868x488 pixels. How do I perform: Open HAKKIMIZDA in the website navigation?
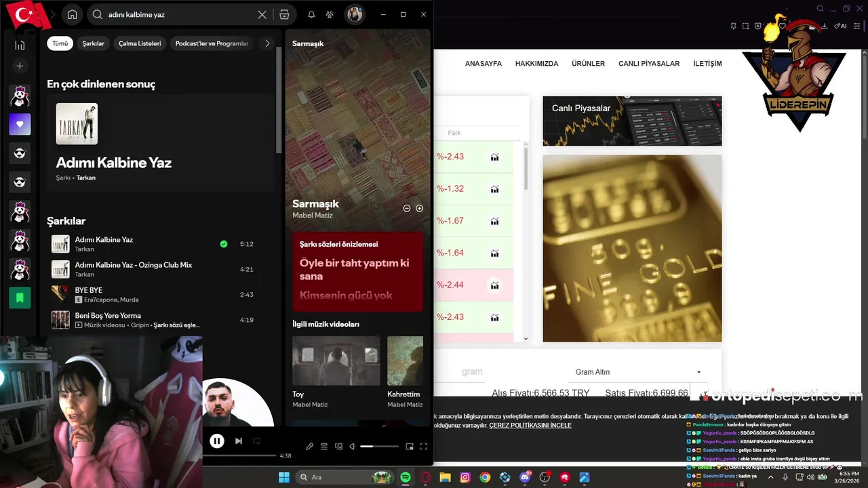pos(536,64)
